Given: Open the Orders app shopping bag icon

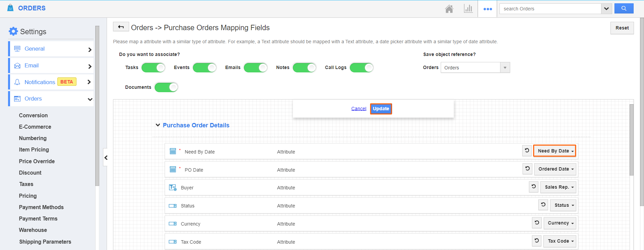Looking at the screenshot, I should [x=10, y=8].
